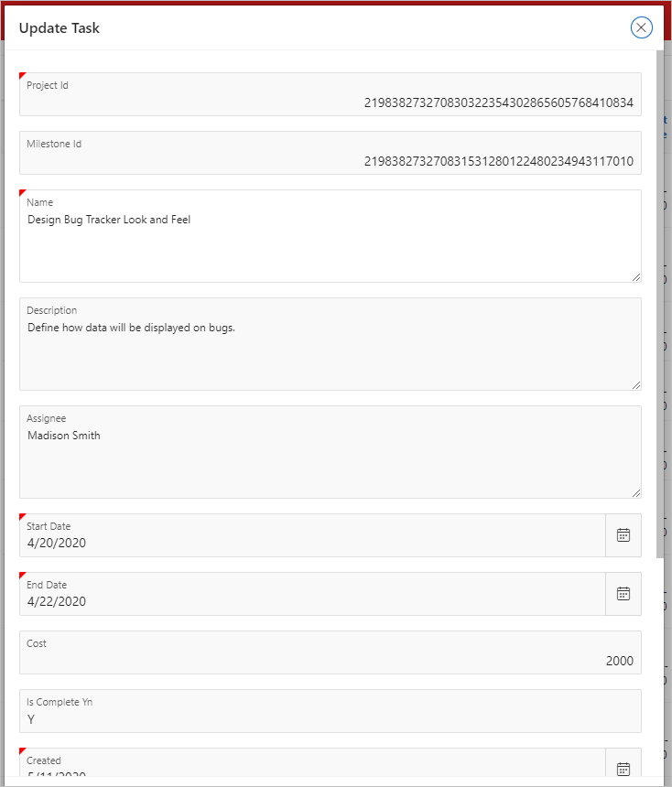Close the Update Task dialog
Viewport: 672px width, 787px height.
(x=641, y=27)
